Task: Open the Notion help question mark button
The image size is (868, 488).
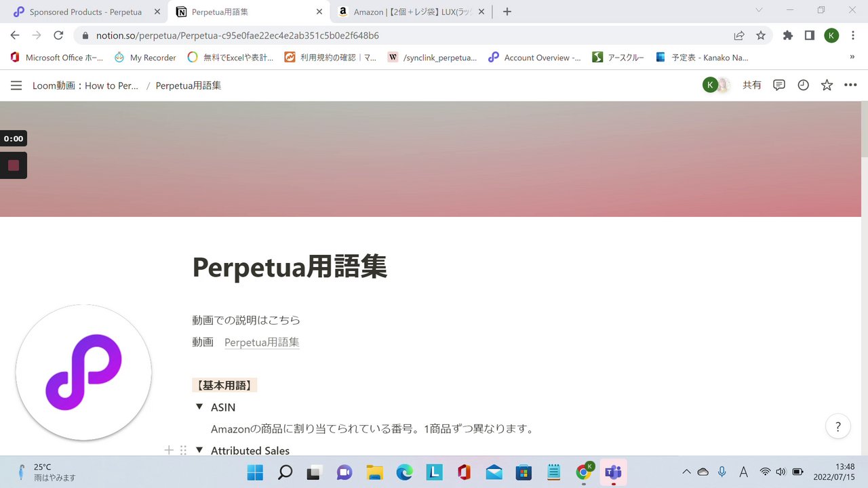Action: coord(838,426)
